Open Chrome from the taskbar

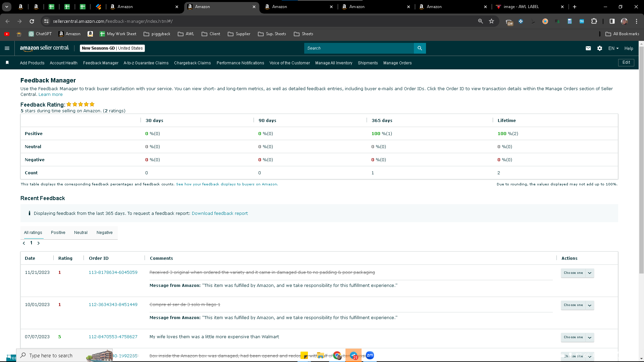pyautogui.click(x=337, y=355)
